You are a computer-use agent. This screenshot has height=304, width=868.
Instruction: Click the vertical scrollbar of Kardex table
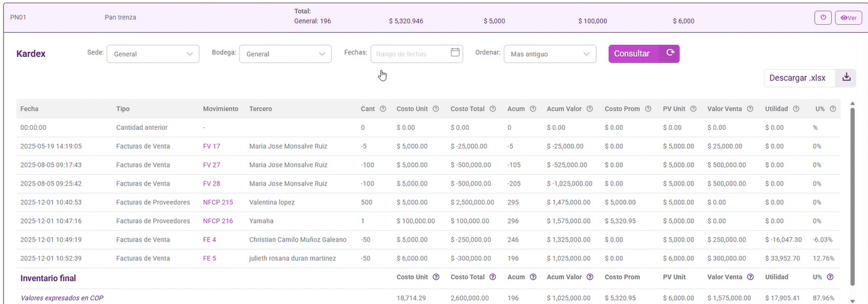pyautogui.click(x=852, y=194)
